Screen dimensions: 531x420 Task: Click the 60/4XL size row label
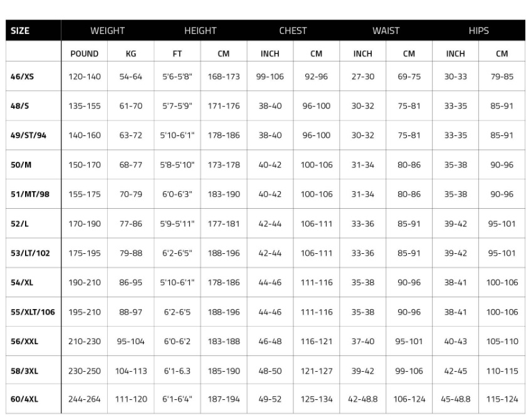click(24, 399)
